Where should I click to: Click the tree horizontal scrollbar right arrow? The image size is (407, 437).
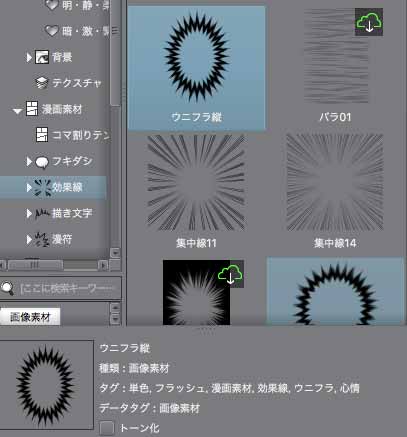point(104,265)
